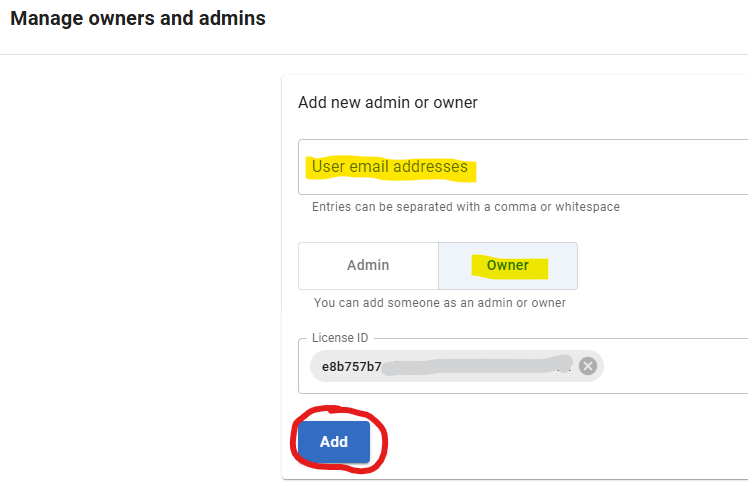
Task: Submit the form with the blue Add button
Action: tap(334, 442)
